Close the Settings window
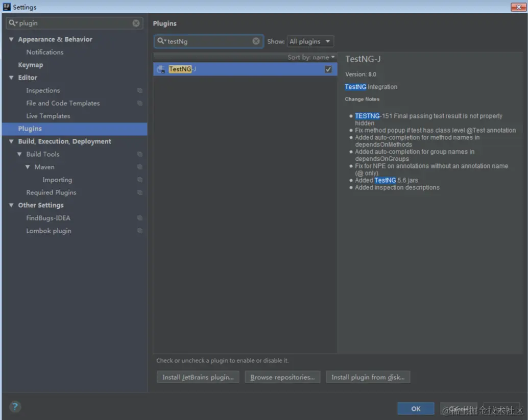This screenshot has height=420, width=528. [x=518, y=7]
